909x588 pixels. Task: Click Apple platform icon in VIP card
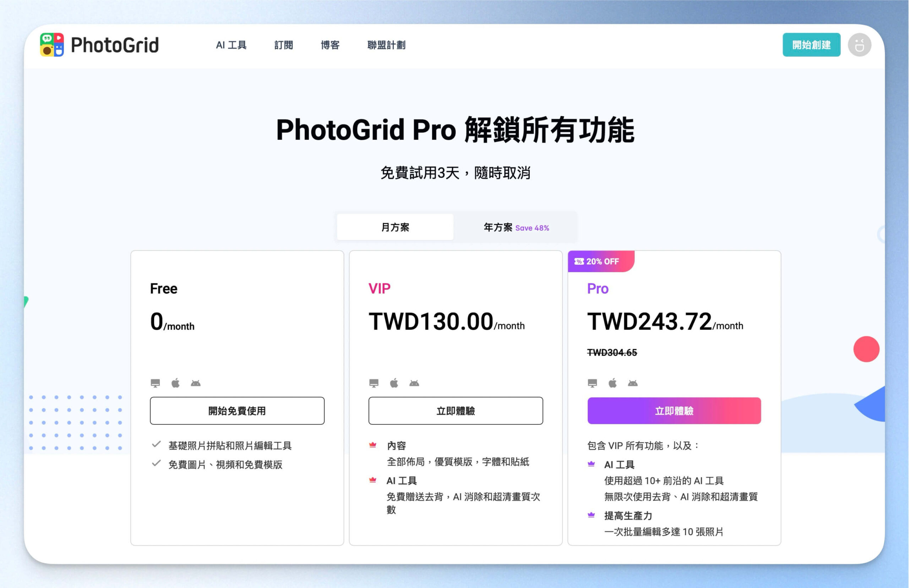[394, 383]
